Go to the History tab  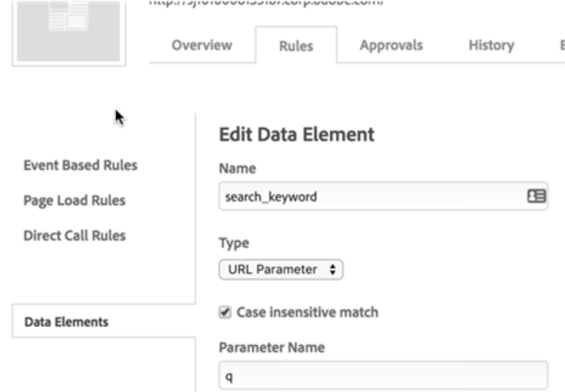491,45
